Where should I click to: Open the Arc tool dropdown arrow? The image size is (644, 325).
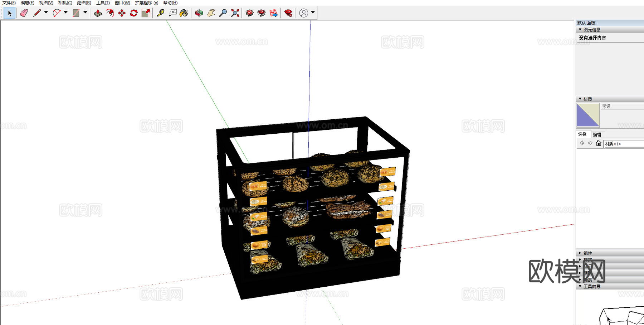pyautogui.click(x=65, y=13)
